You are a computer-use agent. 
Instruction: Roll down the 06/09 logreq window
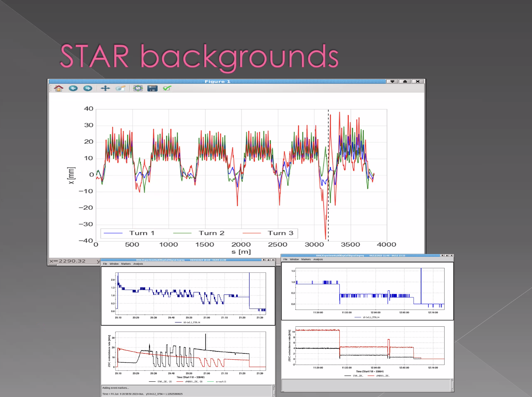(x=264, y=260)
